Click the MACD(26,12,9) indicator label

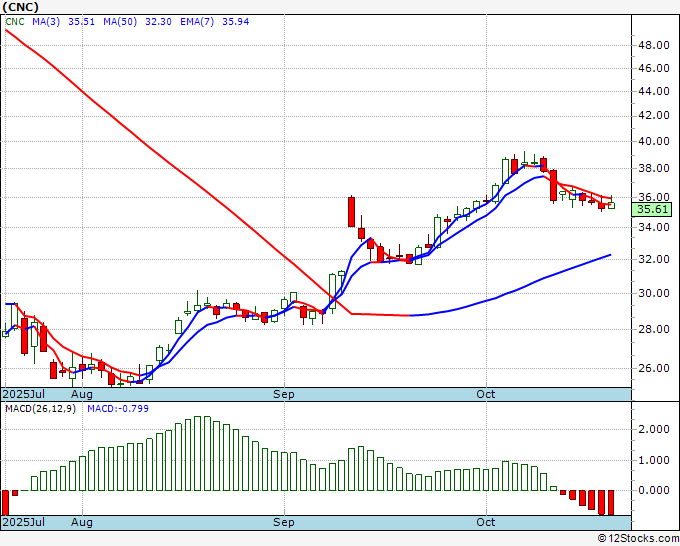coord(40,409)
